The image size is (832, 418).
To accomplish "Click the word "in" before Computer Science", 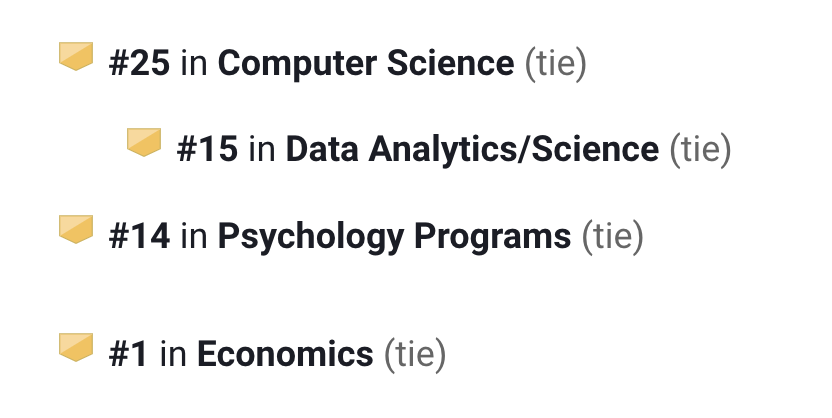I will (x=194, y=64).
